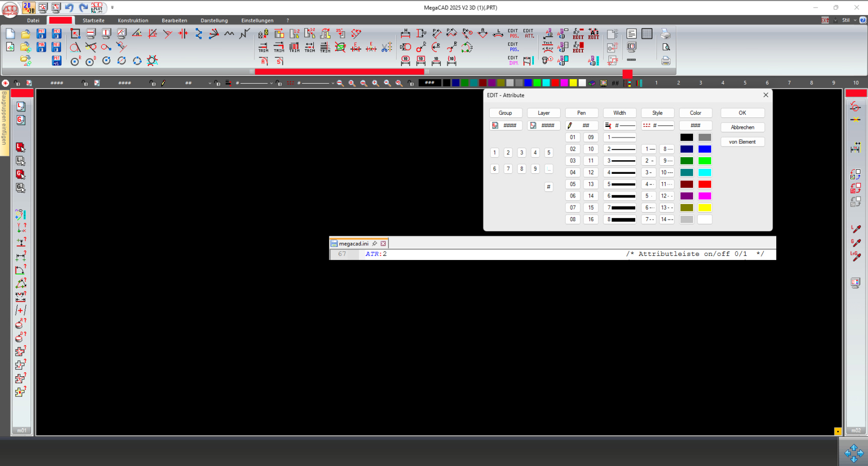Viewport: 868px width, 466px height.
Task: Pick the dark green swatch in the EDIT - Attribute dialog
Action: pos(687,161)
